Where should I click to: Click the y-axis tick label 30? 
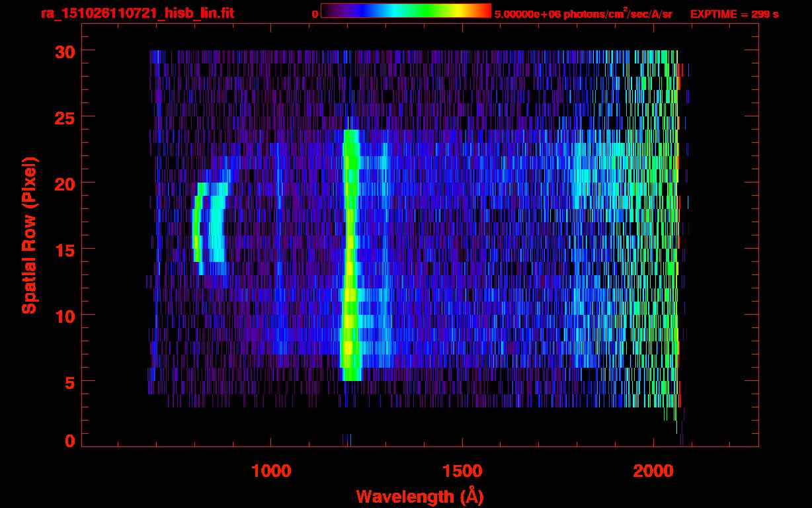[x=65, y=51]
